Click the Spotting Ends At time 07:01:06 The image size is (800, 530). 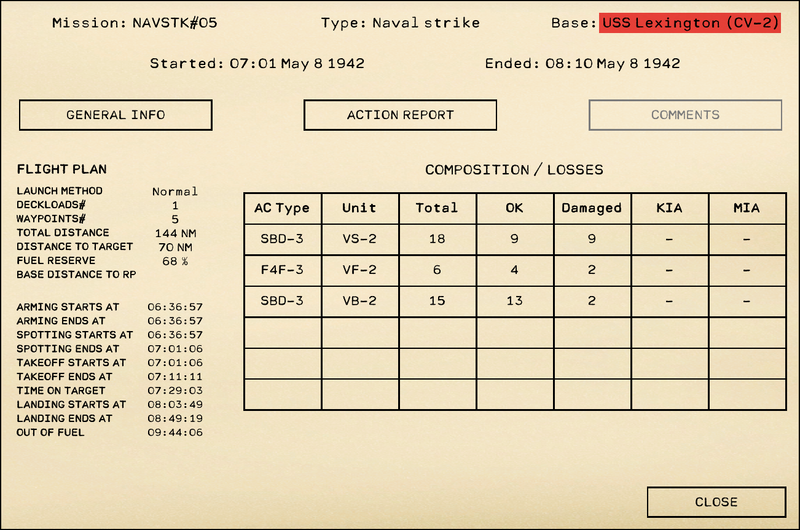[175, 349]
